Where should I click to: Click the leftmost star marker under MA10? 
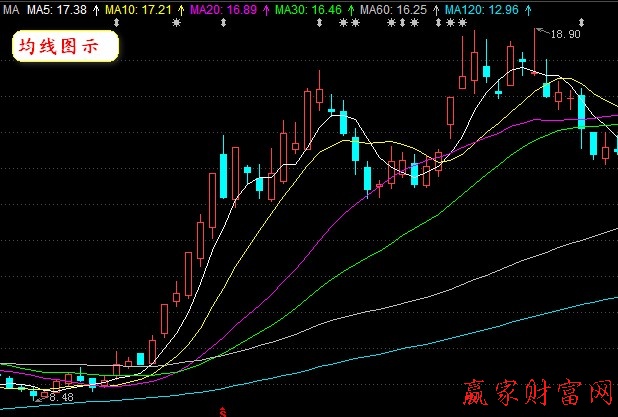175,22
